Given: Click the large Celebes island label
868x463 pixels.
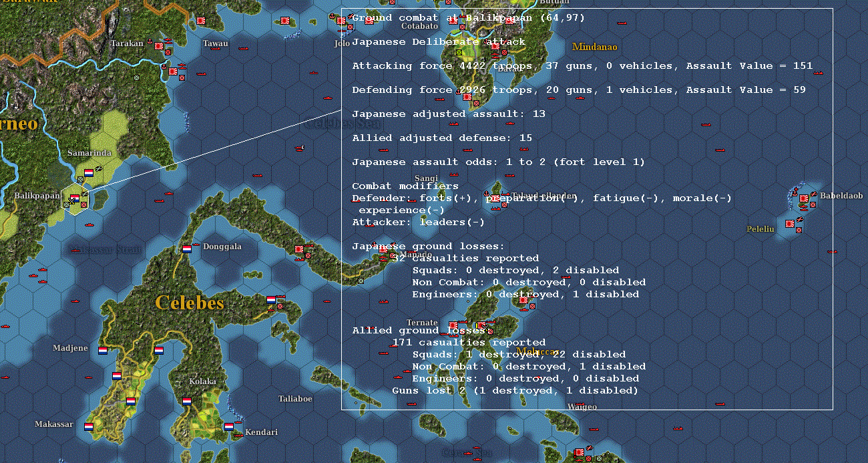Looking at the screenshot, I should (x=190, y=303).
